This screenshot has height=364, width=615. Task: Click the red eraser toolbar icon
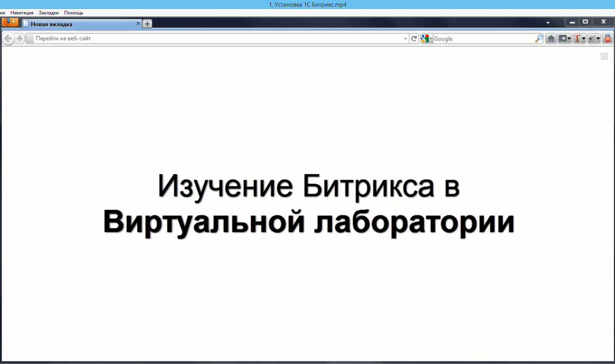(608, 38)
